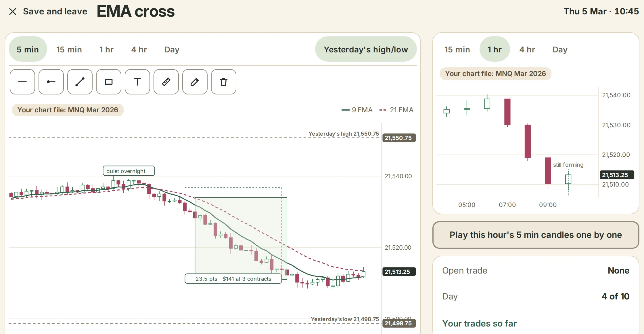Screen dimensions: 644x334
Task: Play this hour's 5 min candles
Action: click(x=536, y=235)
